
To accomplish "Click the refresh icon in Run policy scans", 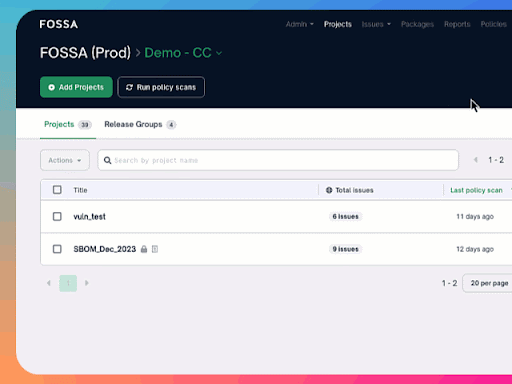I will tap(129, 87).
